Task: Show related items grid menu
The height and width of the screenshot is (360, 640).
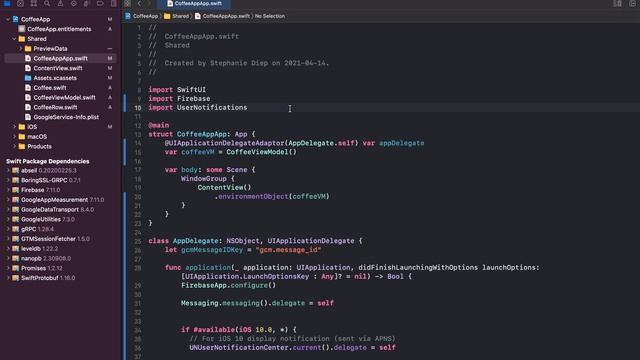Action: 128,3
